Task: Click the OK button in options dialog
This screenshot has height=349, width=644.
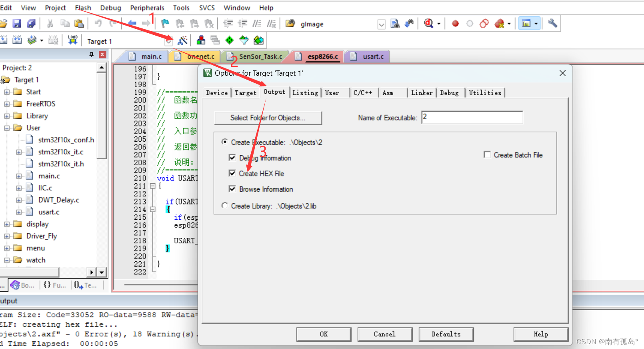Action: (324, 334)
